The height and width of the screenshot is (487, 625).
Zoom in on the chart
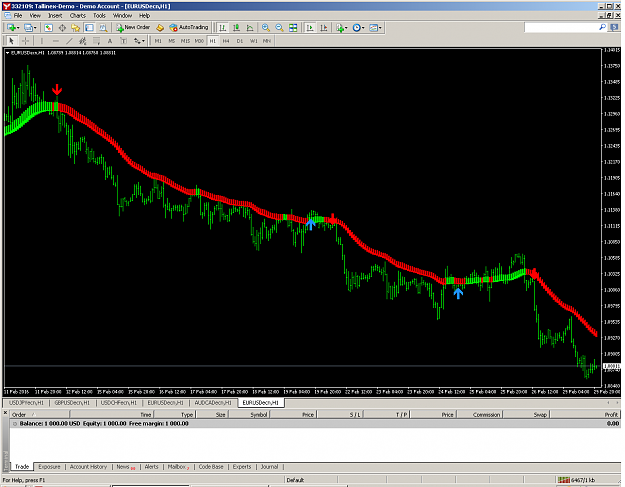265,27
